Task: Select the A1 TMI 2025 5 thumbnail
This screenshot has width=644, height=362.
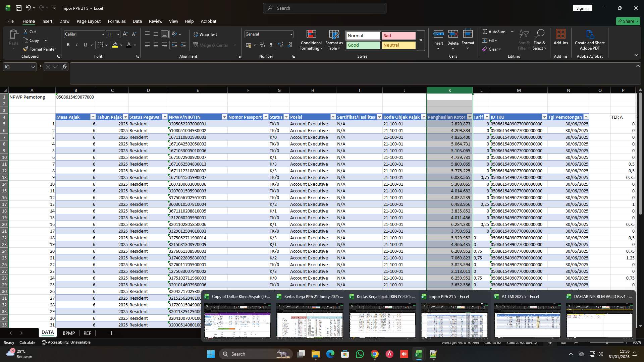Action: click(527, 320)
